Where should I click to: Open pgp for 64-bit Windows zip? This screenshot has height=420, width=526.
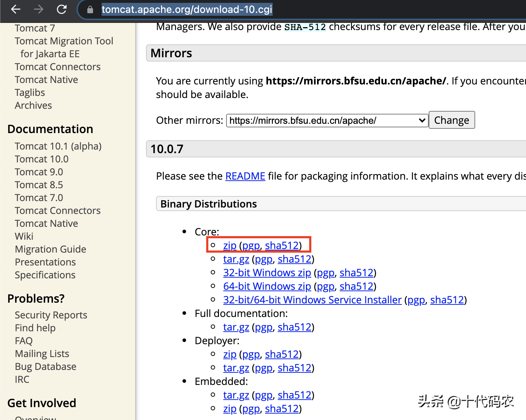pos(326,287)
